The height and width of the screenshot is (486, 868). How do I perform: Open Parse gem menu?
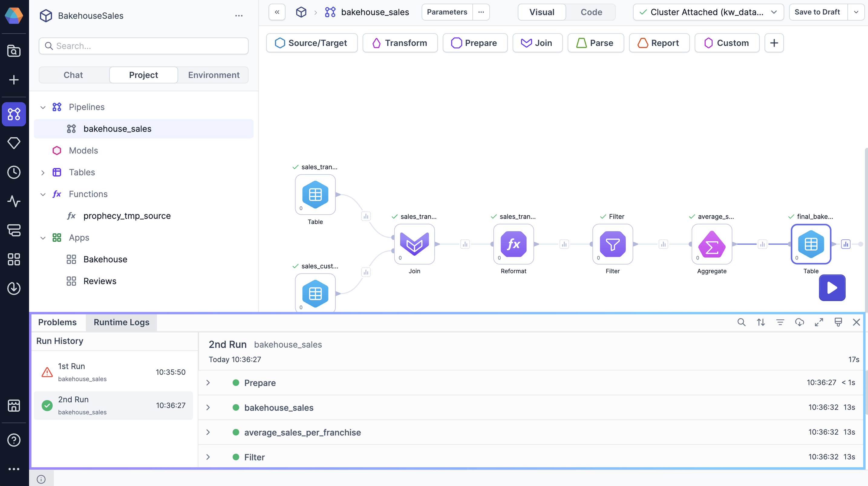point(596,43)
